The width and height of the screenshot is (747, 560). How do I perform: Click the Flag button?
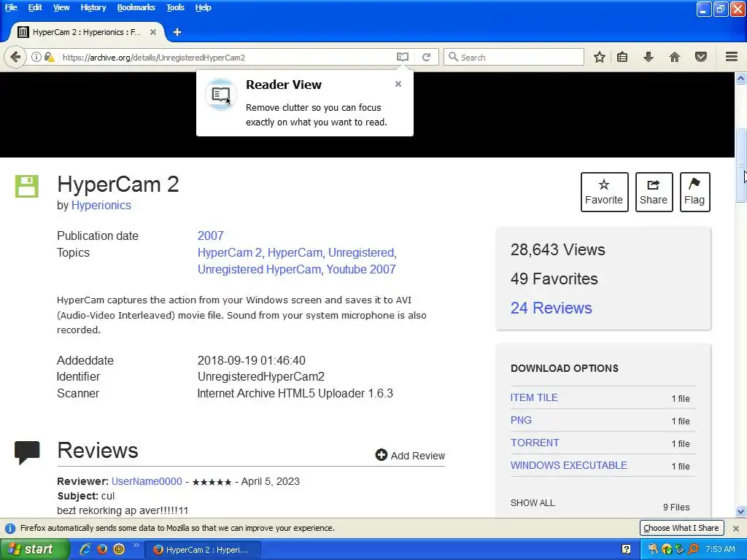694,192
